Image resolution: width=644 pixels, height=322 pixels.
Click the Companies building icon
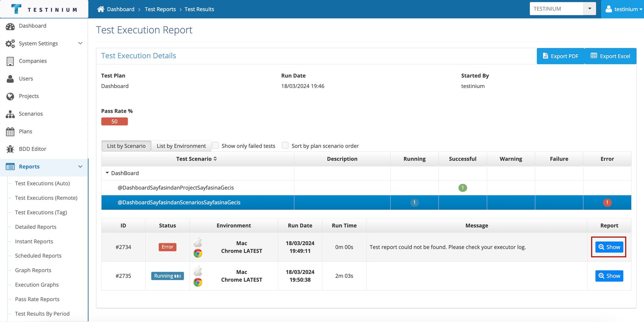point(10,61)
